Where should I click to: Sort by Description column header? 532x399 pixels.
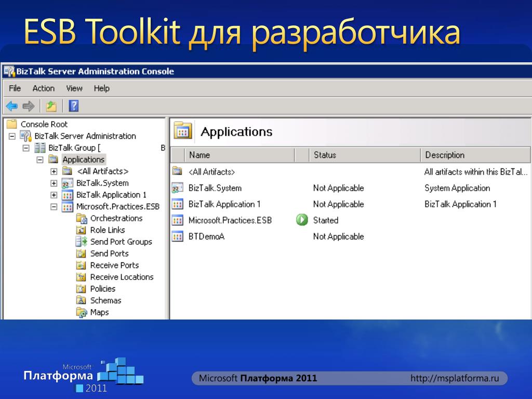(475, 155)
